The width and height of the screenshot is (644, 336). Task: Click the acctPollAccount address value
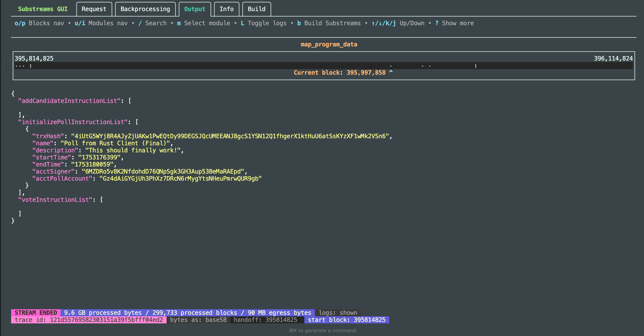[180, 179]
